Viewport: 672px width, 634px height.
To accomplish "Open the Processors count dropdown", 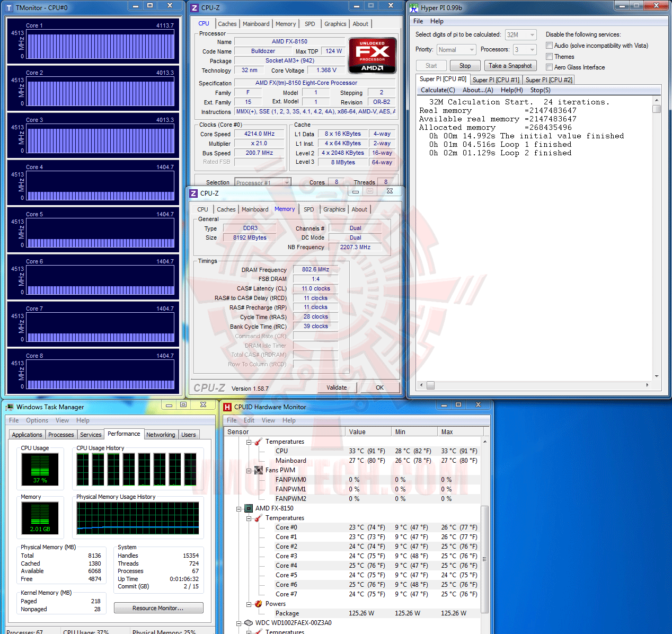I will click(x=525, y=50).
